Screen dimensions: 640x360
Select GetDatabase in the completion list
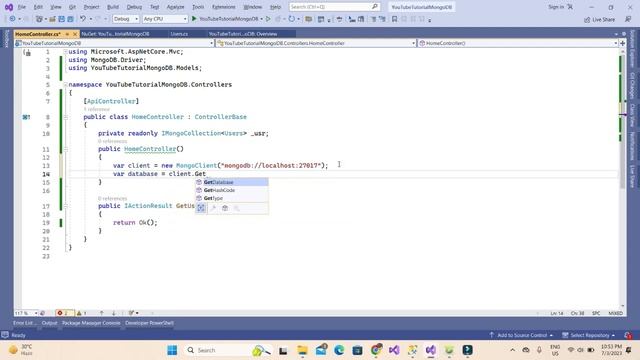click(x=231, y=182)
